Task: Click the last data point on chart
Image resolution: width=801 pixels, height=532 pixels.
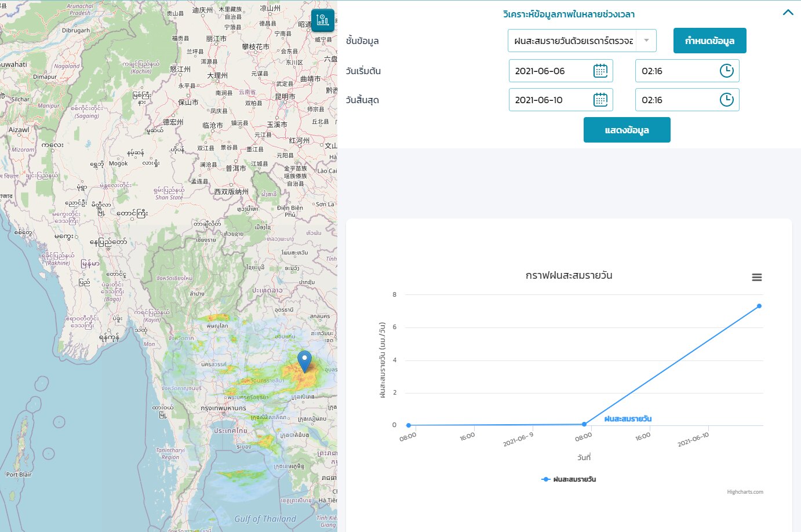Action: pyautogui.click(x=759, y=306)
